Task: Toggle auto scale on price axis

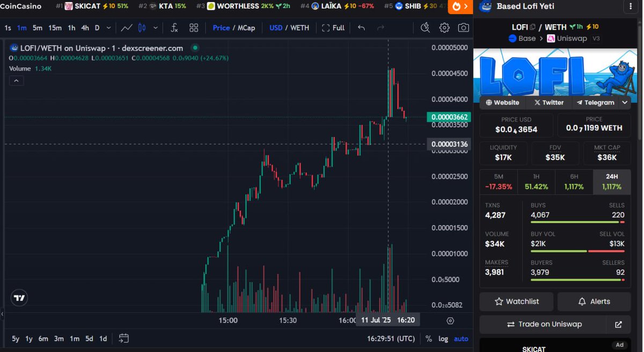Action: coord(461,339)
